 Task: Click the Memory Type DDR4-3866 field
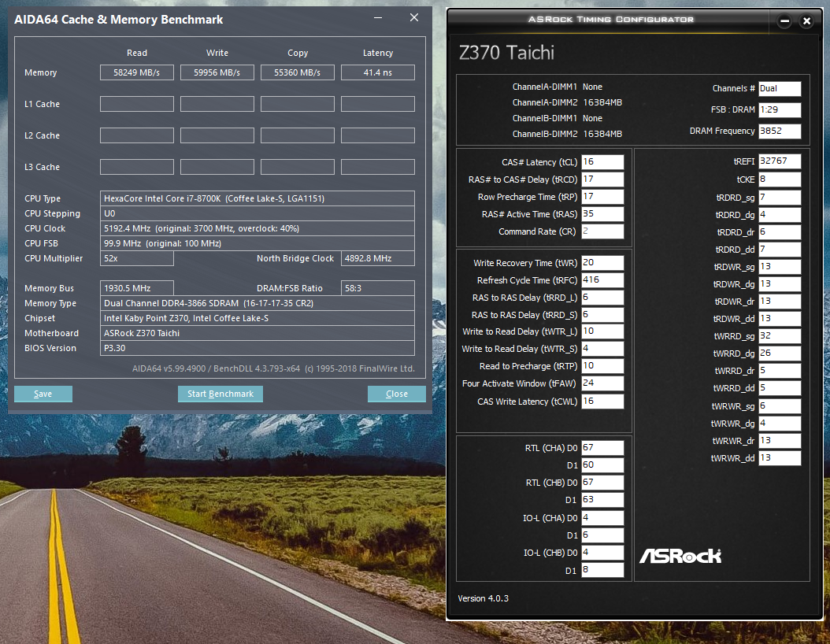click(258, 303)
